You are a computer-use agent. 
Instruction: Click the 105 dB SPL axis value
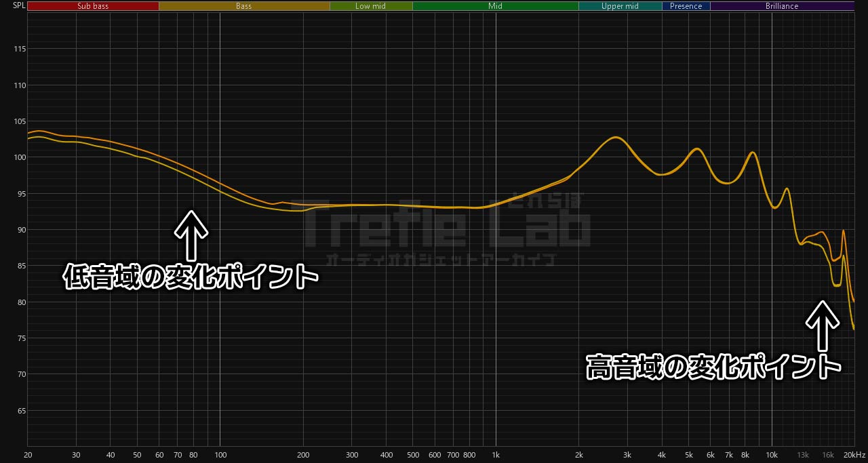[19, 122]
